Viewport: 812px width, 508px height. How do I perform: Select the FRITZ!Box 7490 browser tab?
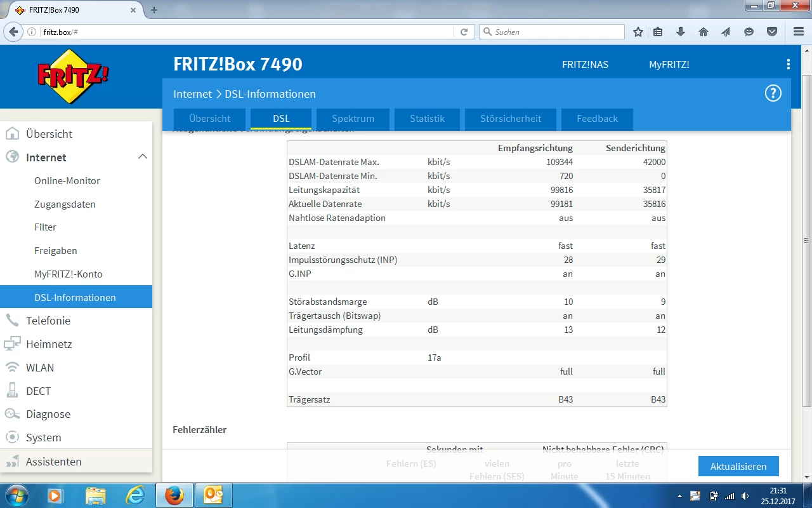[76, 10]
